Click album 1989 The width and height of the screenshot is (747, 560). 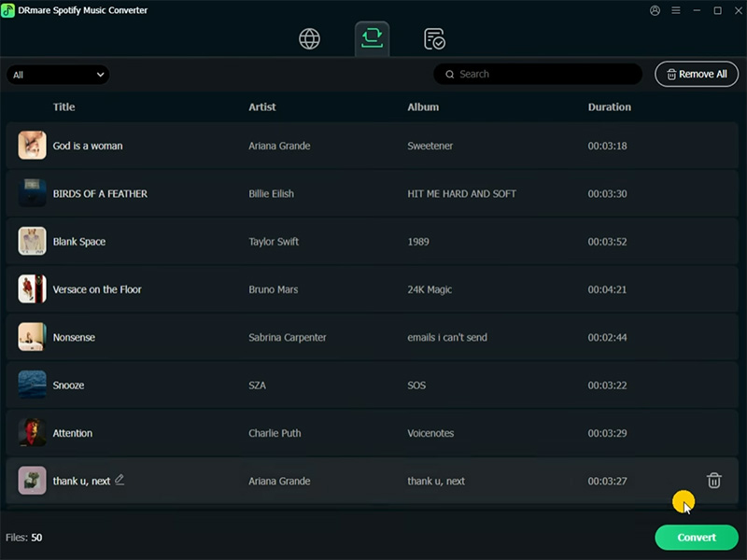coord(418,242)
